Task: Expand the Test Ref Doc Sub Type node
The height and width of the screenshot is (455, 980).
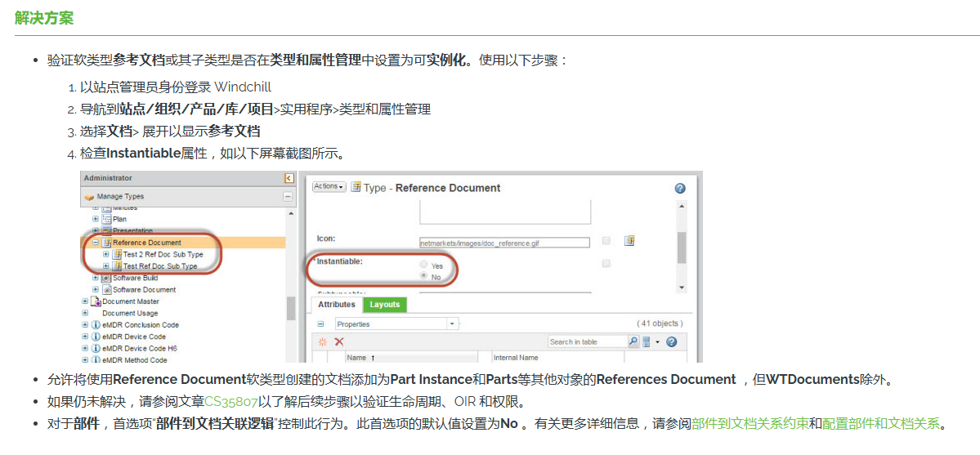Action: 105,266
